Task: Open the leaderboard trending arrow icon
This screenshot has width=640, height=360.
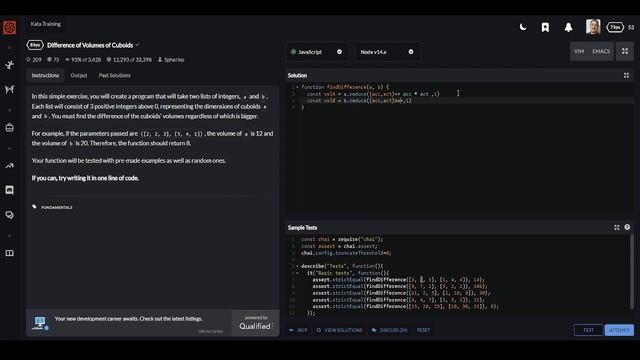Action: pos(9,165)
